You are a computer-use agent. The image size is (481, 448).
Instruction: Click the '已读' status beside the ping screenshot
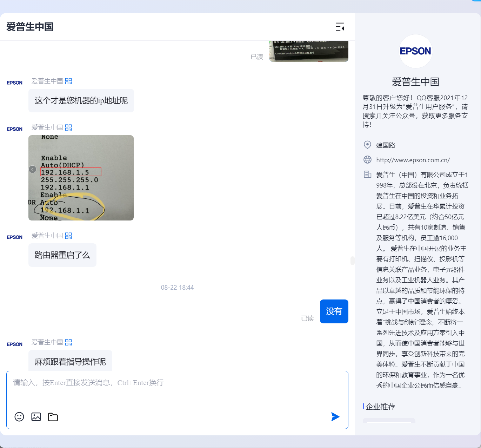(x=257, y=57)
